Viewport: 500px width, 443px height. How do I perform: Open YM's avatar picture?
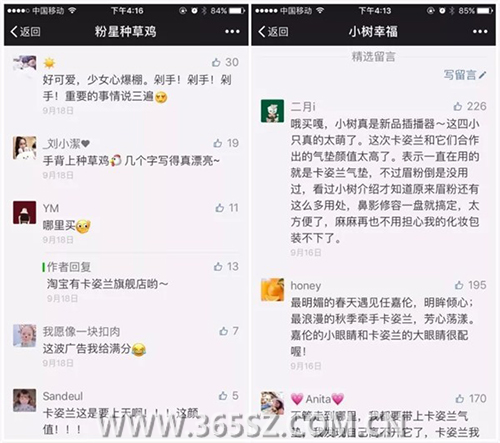(x=25, y=212)
